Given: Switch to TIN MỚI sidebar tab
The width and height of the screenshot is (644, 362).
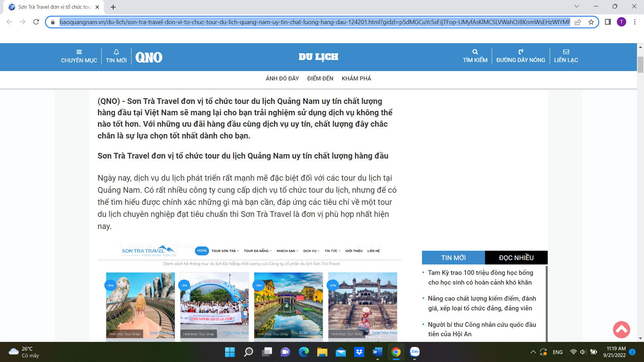Looking at the screenshot, I should pos(453,257).
